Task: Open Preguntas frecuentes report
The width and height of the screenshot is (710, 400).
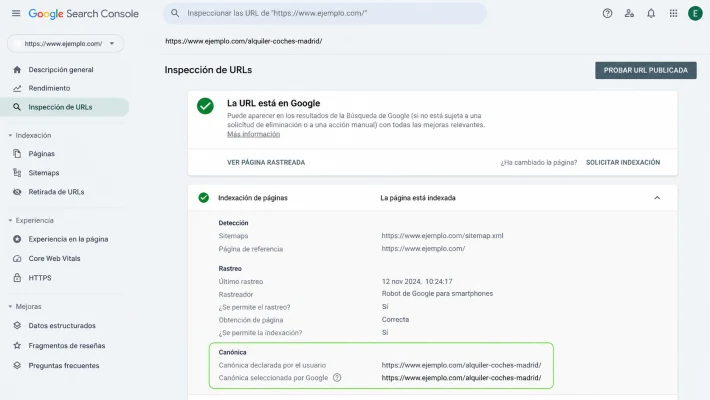Action: (x=64, y=365)
